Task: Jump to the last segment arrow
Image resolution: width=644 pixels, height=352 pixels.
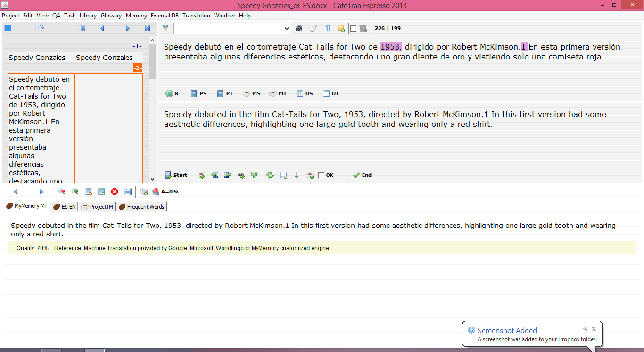Action: coord(148,28)
